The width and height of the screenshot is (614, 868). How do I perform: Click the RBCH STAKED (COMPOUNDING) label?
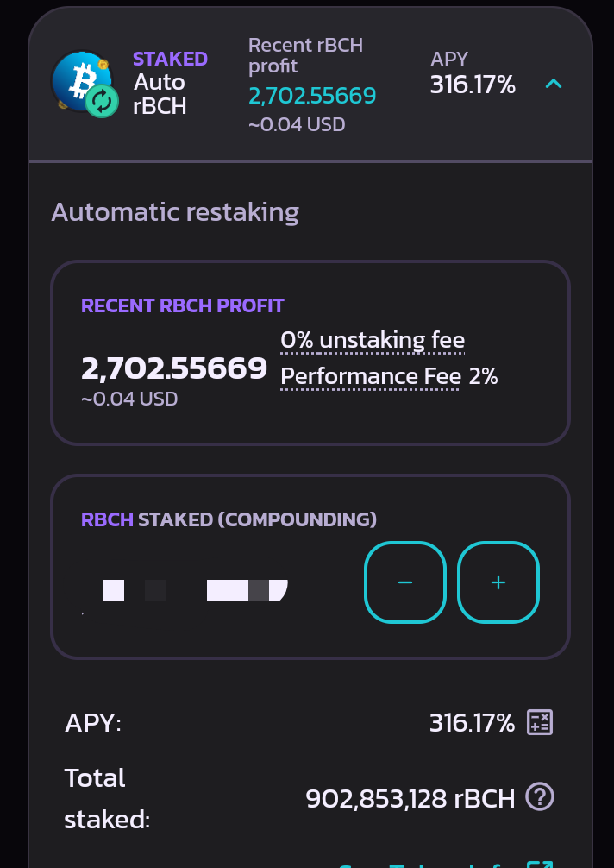[229, 519]
